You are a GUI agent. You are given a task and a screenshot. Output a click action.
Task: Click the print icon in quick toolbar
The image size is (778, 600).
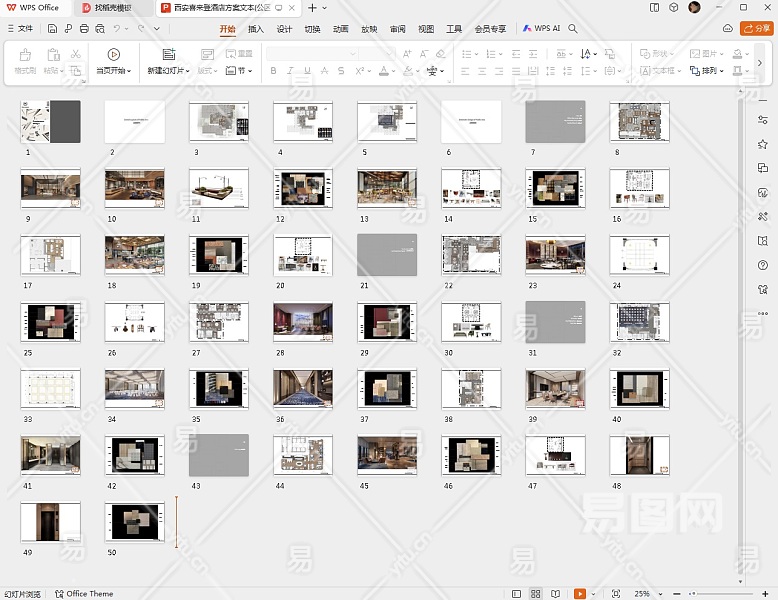(84, 29)
